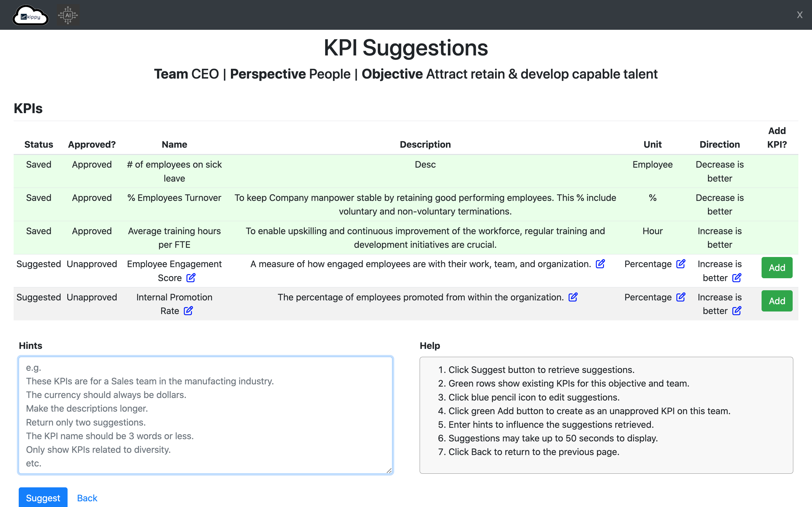Edit the Percentage unit for Internal Promotion Rate
This screenshot has width=812, height=507.
(x=681, y=297)
